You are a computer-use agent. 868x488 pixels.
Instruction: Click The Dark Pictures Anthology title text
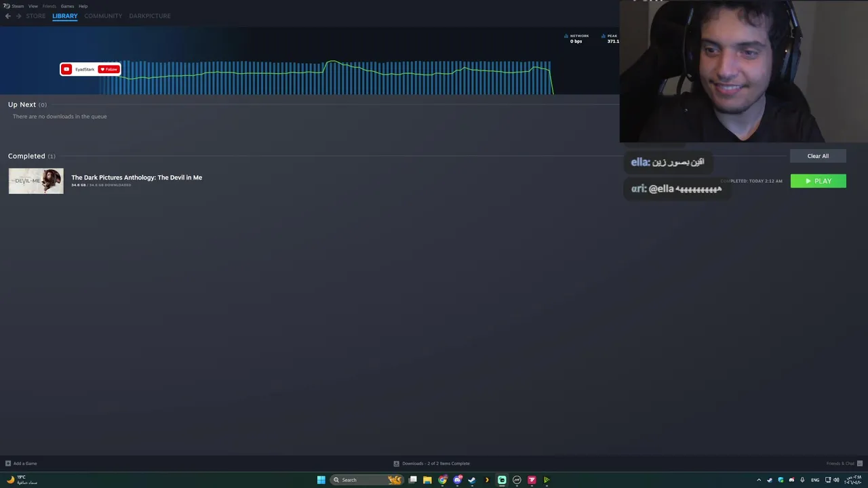136,178
